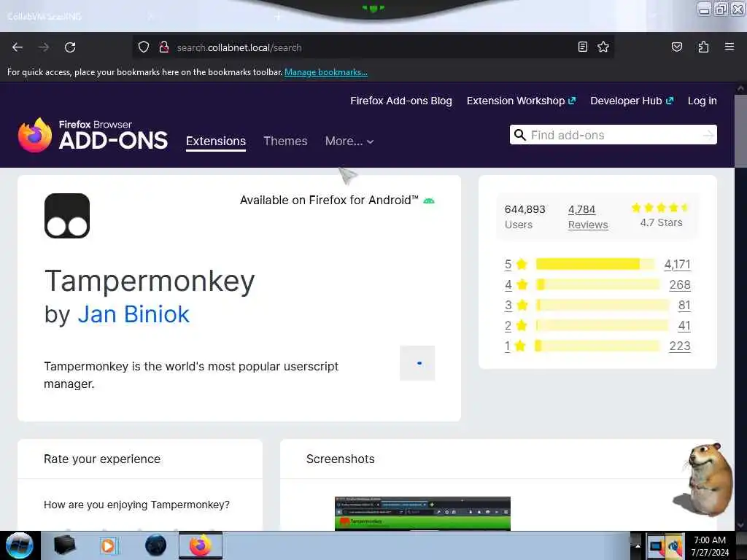
Task: Focus the Find add-ons search field
Action: [x=613, y=135]
